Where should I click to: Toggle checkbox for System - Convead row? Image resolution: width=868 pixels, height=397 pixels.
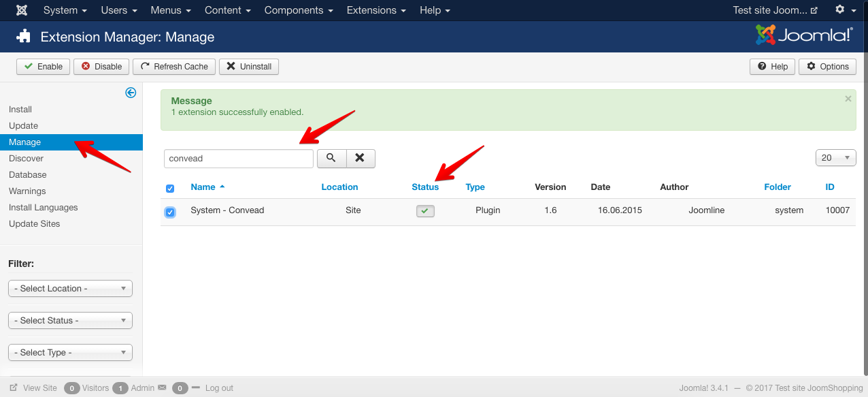pyautogui.click(x=170, y=212)
